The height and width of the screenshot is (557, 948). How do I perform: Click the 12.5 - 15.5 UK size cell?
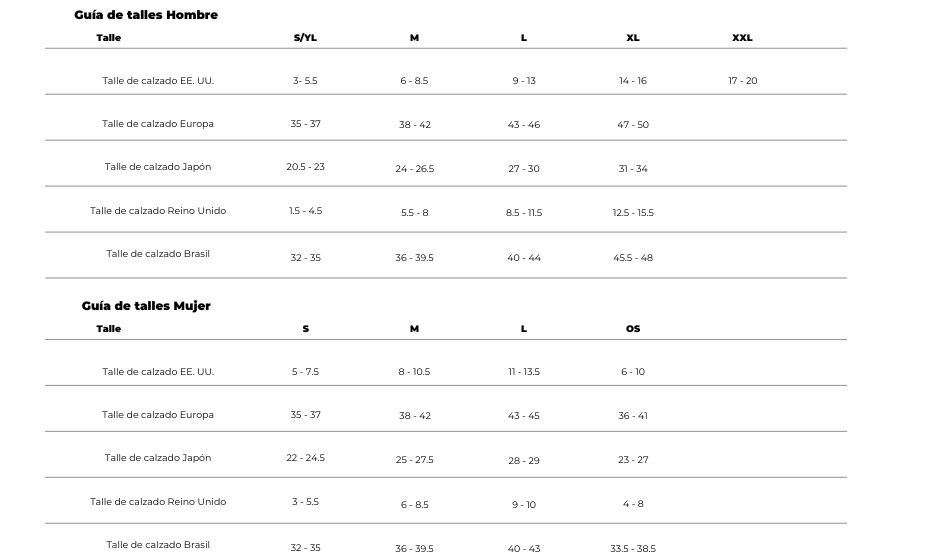click(633, 213)
